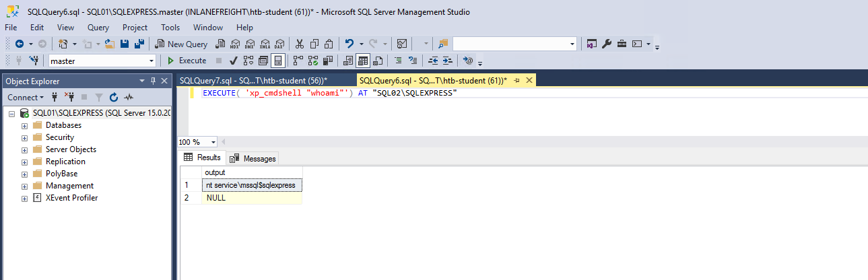Click the wrench Properties icon

pyautogui.click(x=606, y=44)
